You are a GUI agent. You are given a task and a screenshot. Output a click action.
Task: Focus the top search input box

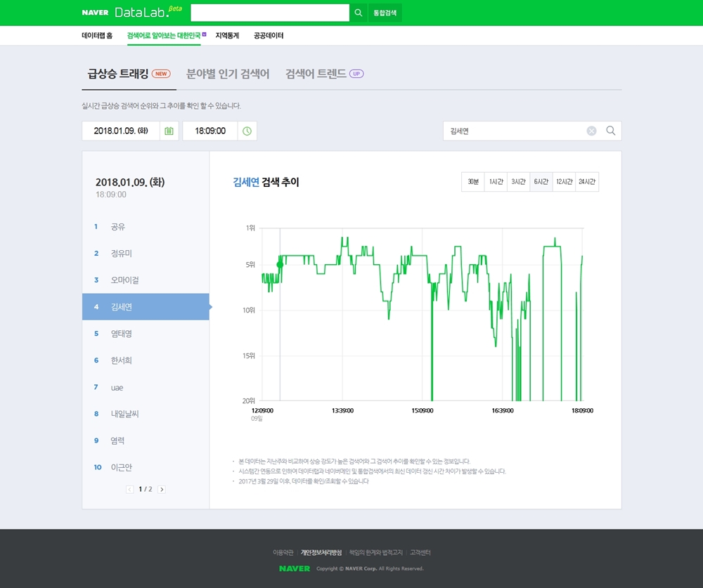pyautogui.click(x=270, y=13)
